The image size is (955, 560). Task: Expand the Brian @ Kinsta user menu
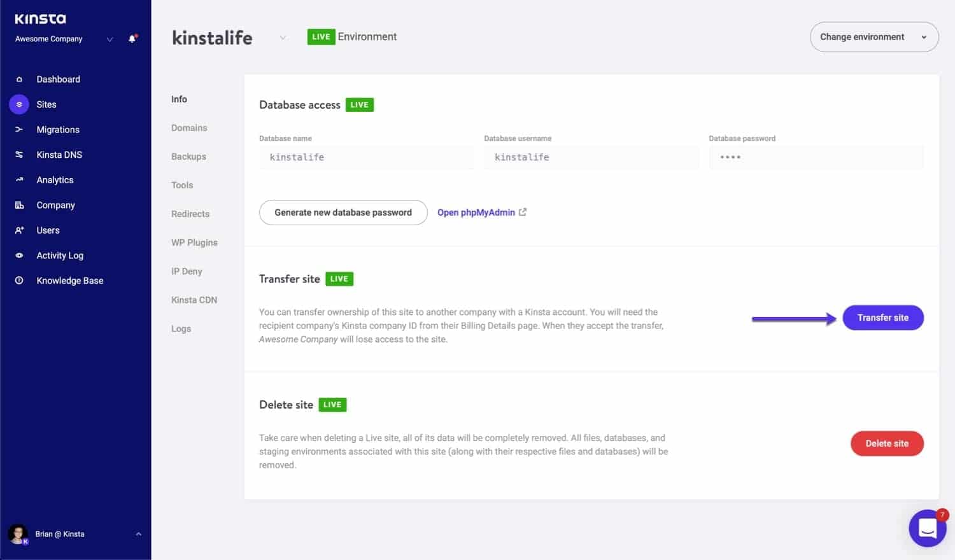pos(139,534)
